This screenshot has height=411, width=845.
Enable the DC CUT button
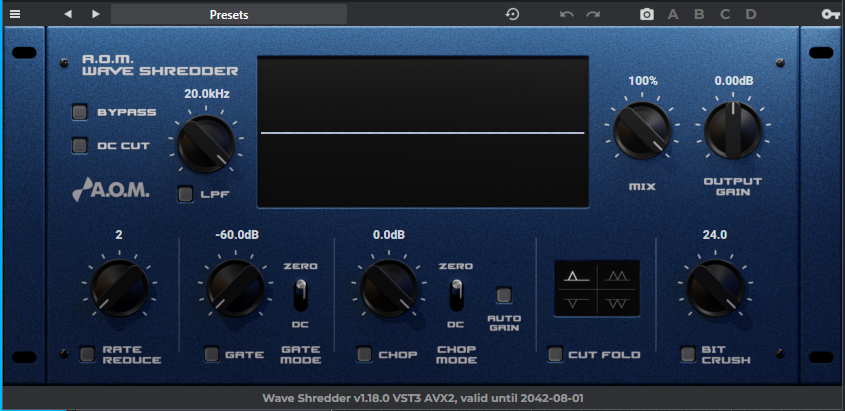[x=80, y=145]
